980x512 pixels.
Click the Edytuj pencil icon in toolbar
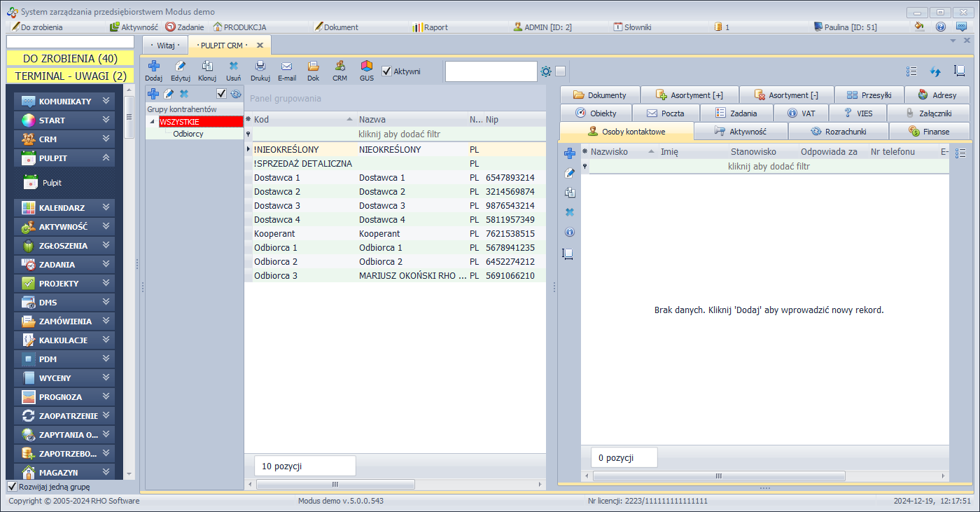(181, 67)
